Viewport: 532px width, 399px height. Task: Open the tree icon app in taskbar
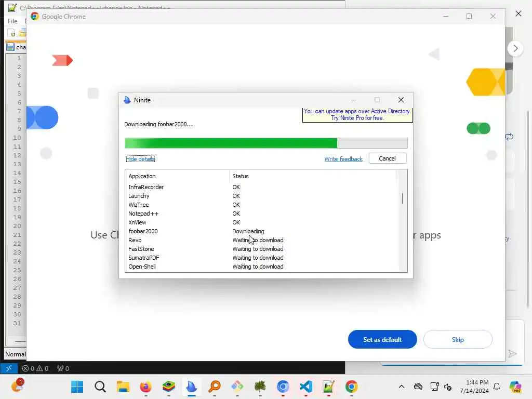coord(260,387)
